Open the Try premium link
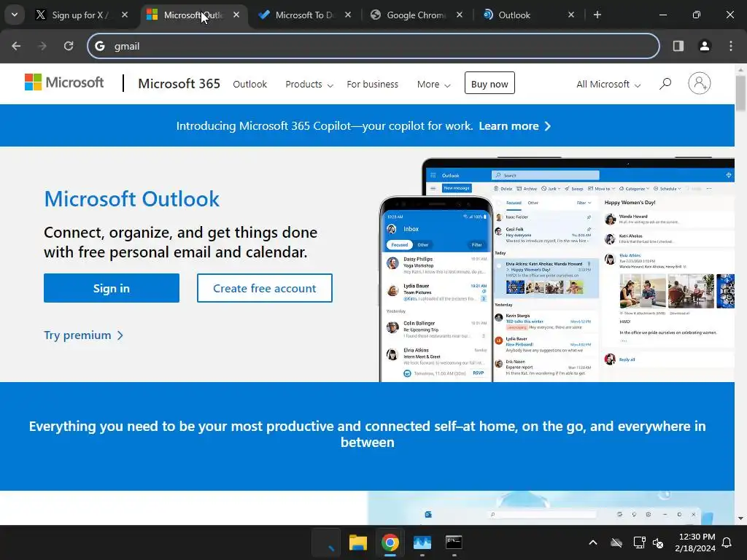This screenshot has height=560, width=747. pyautogui.click(x=83, y=335)
